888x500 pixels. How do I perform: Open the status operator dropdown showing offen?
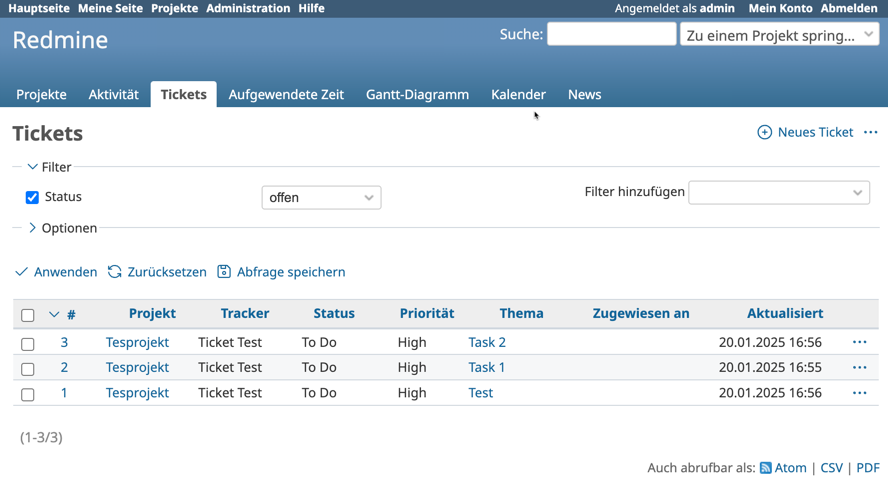(321, 198)
